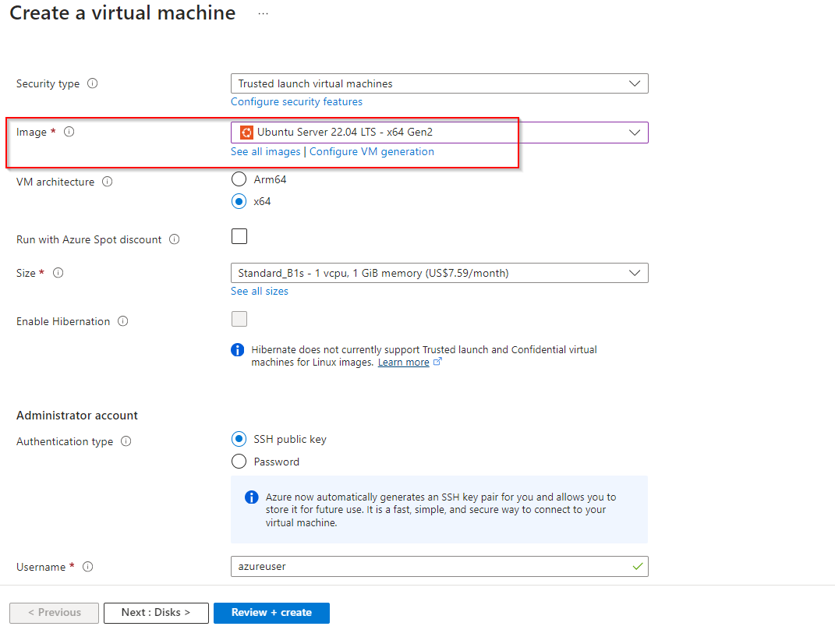Click Azure Spot discount info icon
This screenshot has height=644, width=835.
click(x=175, y=239)
